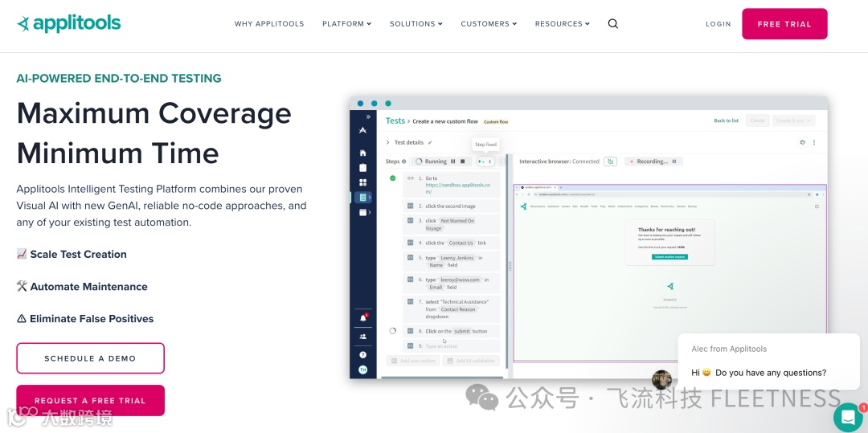Screen dimensions: 868x433
Task: Open Why Applitools page
Action: point(269,24)
